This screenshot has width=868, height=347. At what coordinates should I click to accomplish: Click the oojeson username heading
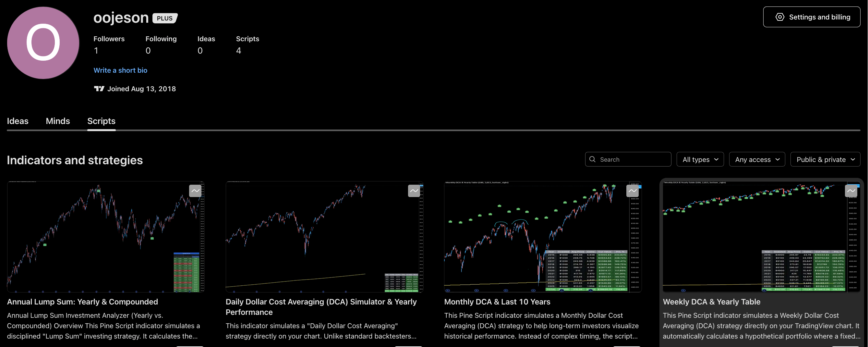[x=121, y=18]
